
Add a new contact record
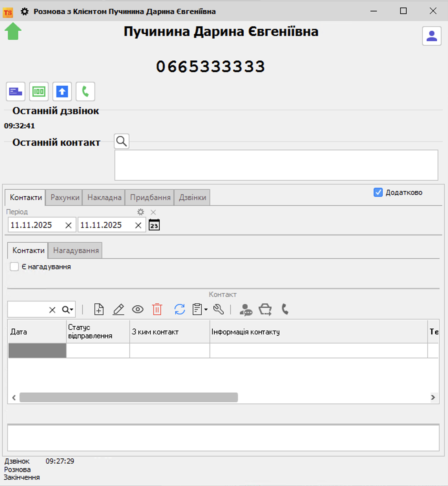pos(99,309)
